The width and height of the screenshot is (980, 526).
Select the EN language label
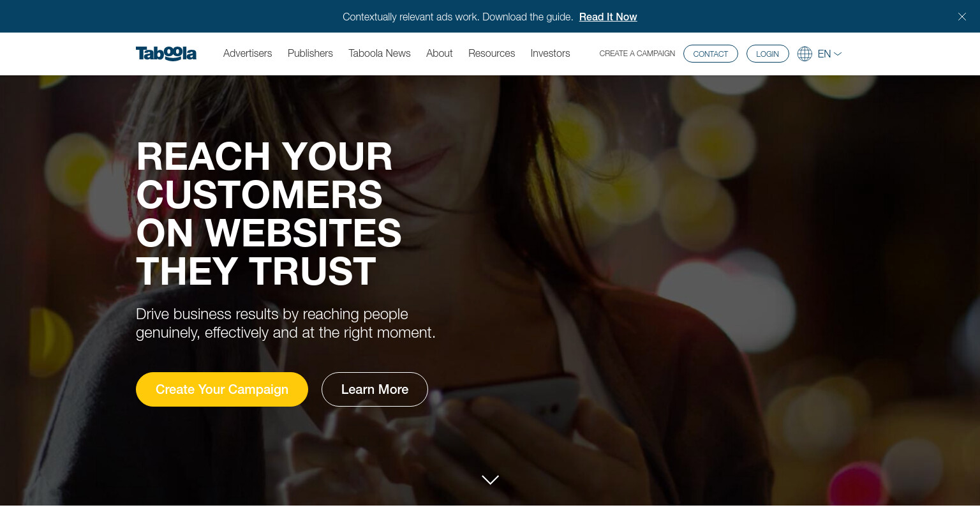point(824,54)
